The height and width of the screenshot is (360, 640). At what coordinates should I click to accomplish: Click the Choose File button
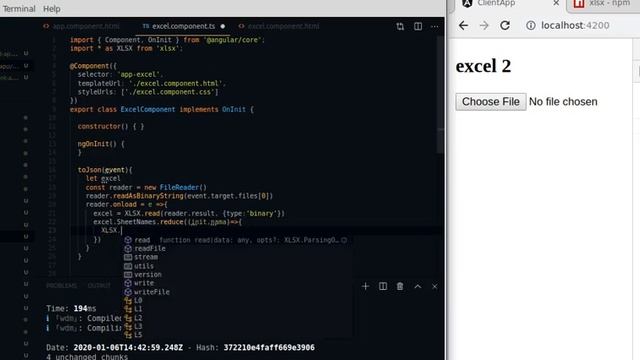pyautogui.click(x=491, y=102)
